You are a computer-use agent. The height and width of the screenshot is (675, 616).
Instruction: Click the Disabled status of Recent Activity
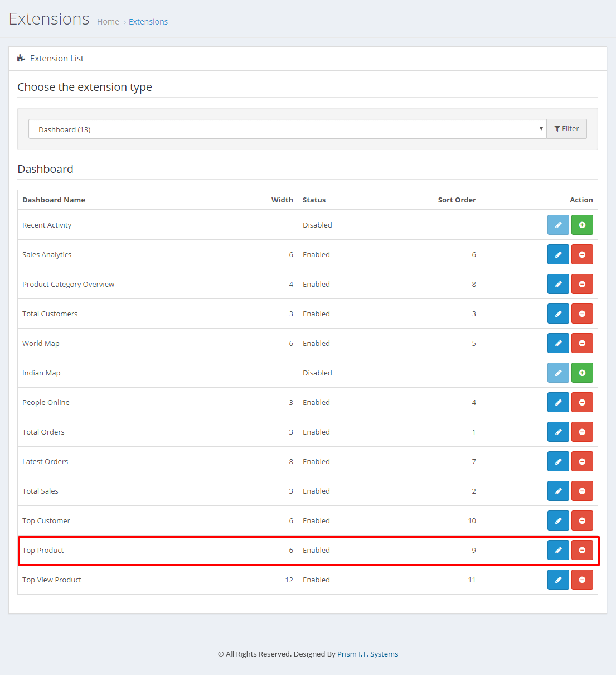317,225
